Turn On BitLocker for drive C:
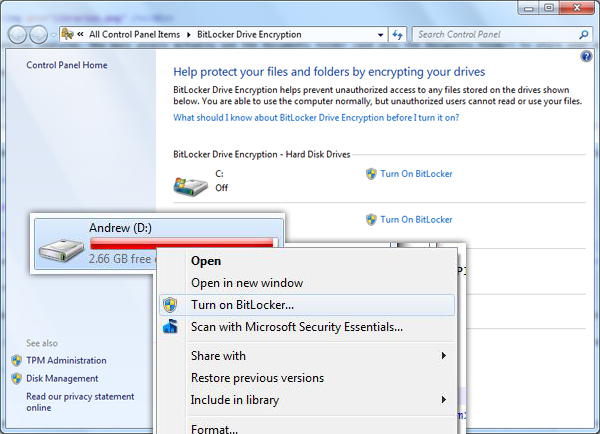This screenshot has width=600, height=434. (x=416, y=174)
